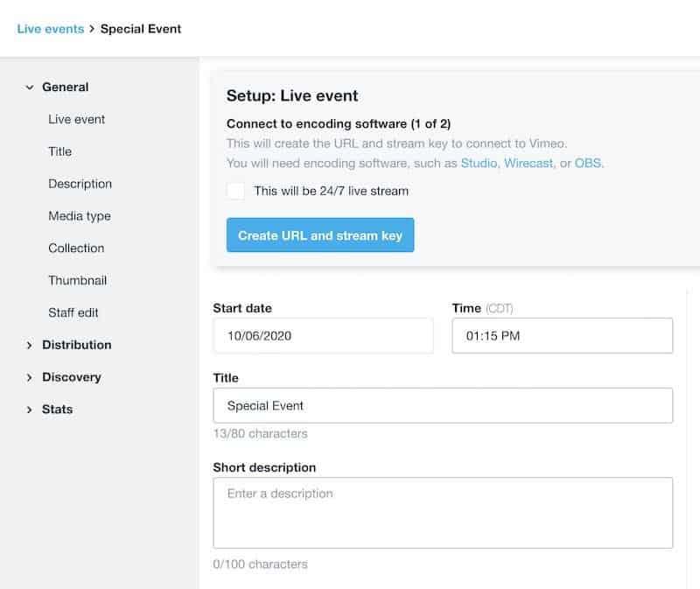Select Collection in the sidebar

click(76, 248)
